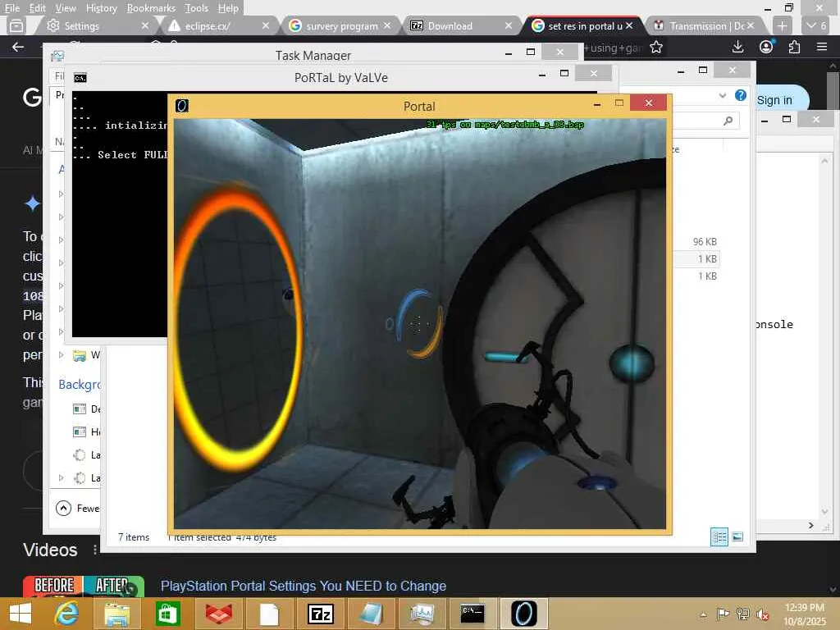The width and height of the screenshot is (840, 630).
Task: Expand the W process row in Task Manager
Action: (x=61, y=354)
